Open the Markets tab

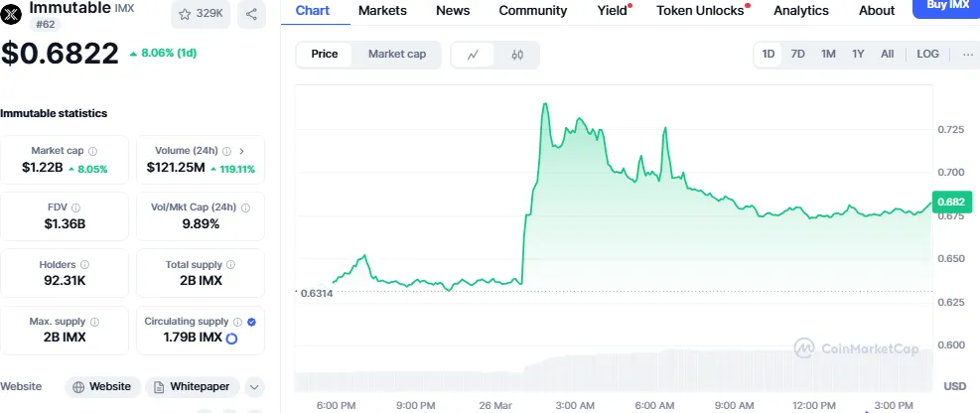(x=382, y=11)
